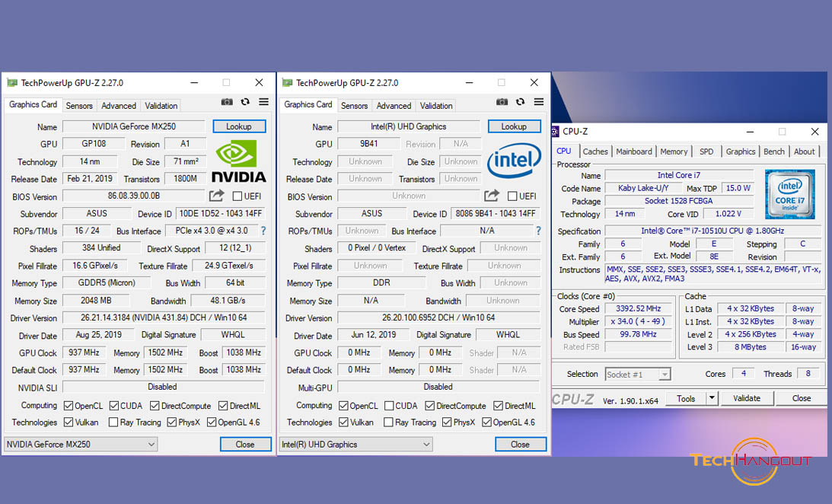832x504 pixels.
Task: Click refresh icon in NVIDIA GPU-Z window
Action: click(x=245, y=102)
